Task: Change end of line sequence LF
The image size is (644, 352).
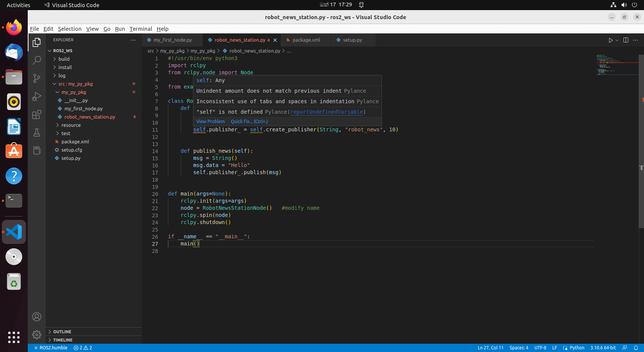Action: tap(555, 348)
